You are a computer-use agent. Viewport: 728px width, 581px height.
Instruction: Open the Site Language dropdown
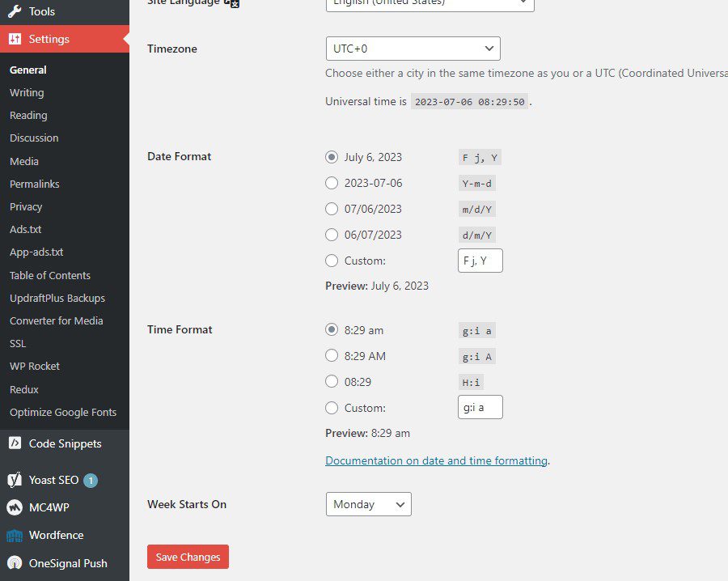coord(429,3)
